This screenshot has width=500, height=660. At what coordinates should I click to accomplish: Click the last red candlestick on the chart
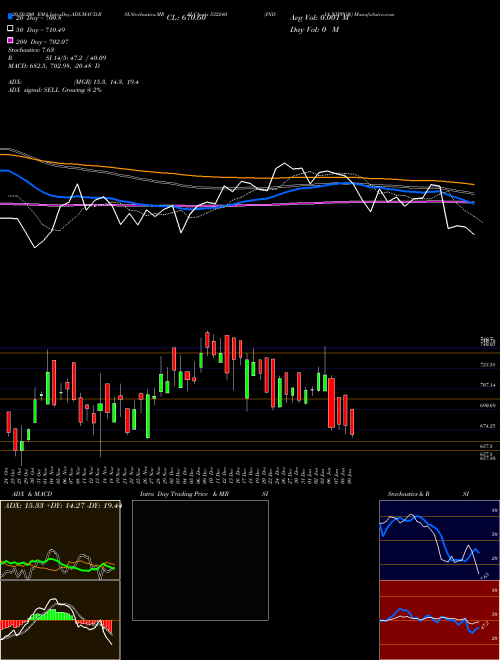[x=352, y=422]
